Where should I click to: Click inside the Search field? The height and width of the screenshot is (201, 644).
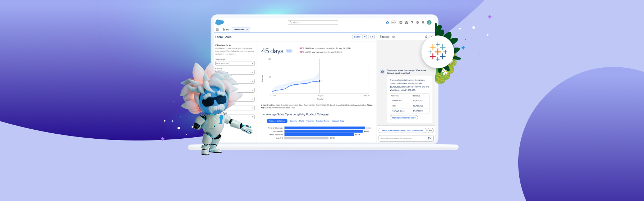313,22
